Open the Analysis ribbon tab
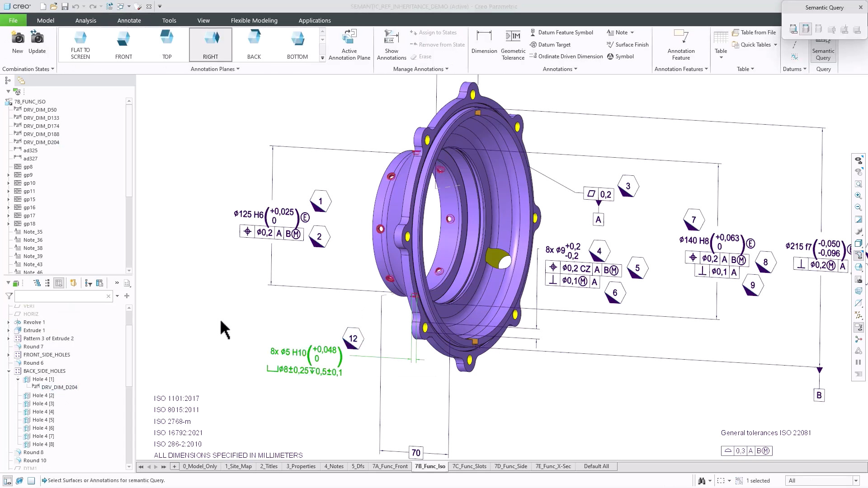Image resolution: width=868 pixels, height=488 pixels. tap(86, 20)
